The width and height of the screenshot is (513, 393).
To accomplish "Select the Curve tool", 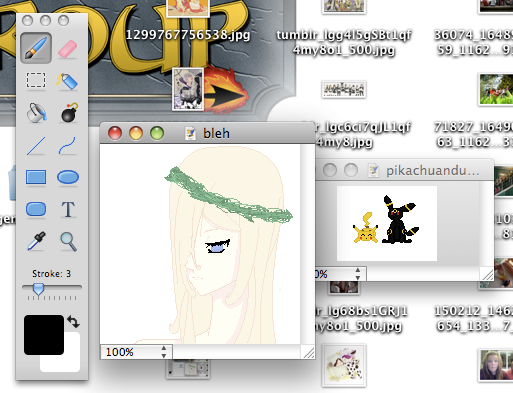I will (68, 146).
